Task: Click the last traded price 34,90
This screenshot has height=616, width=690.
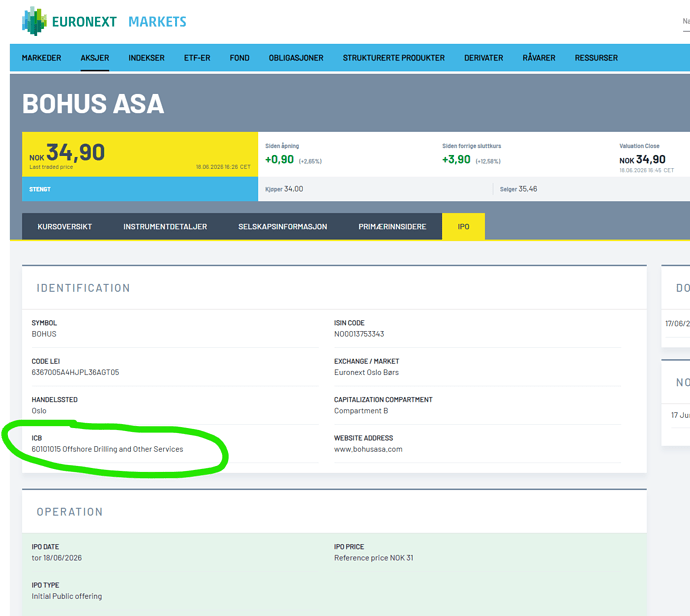Action: (x=75, y=153)
